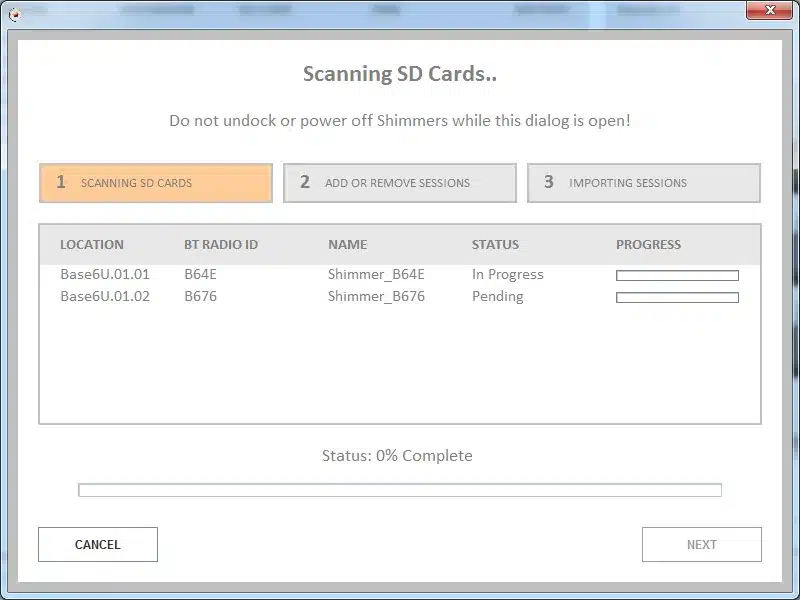This screenshot has height=600, width=800.
Task: Click the In Progress status cell
Action: pos(508,274)
